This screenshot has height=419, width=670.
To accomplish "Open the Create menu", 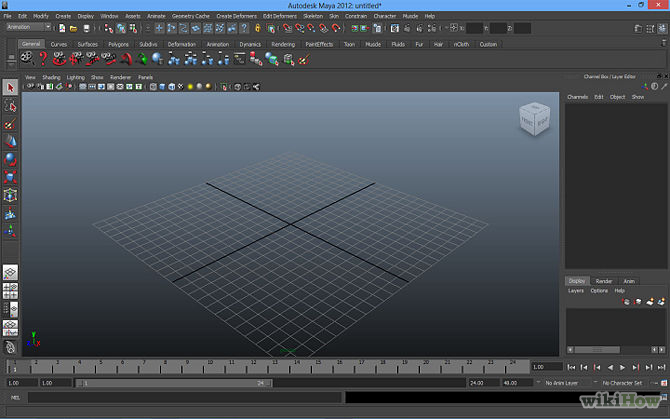I will tap(63, 16).
